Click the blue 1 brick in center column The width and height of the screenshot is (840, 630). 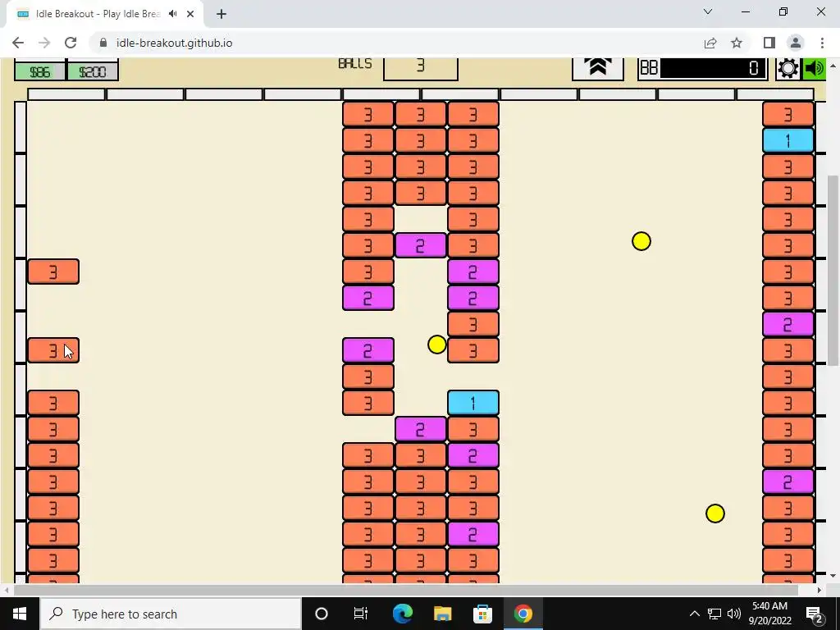473,403
